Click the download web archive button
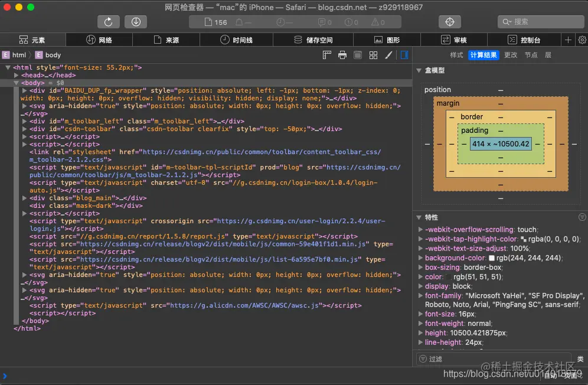Viewport: 588px width, 385px height. [x=136, y=22]
